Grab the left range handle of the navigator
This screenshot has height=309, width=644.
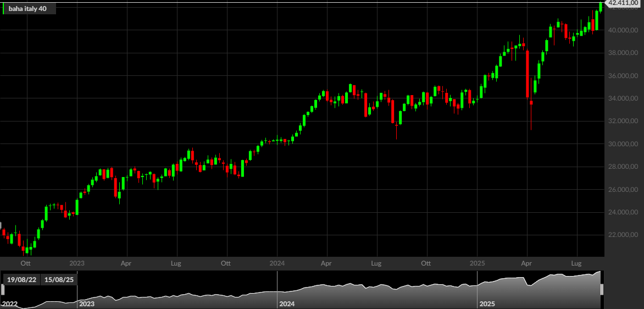(x=2, y=289)
